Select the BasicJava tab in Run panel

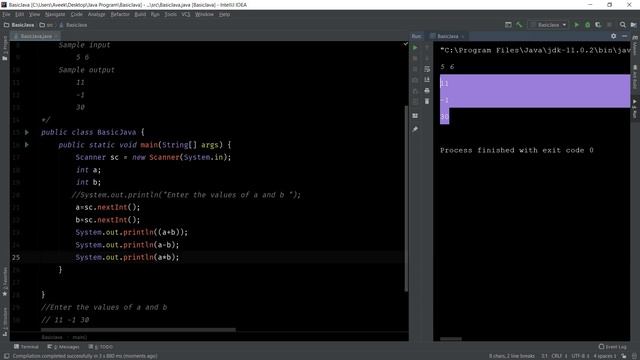pyautogui.click(x=448, y=36)
